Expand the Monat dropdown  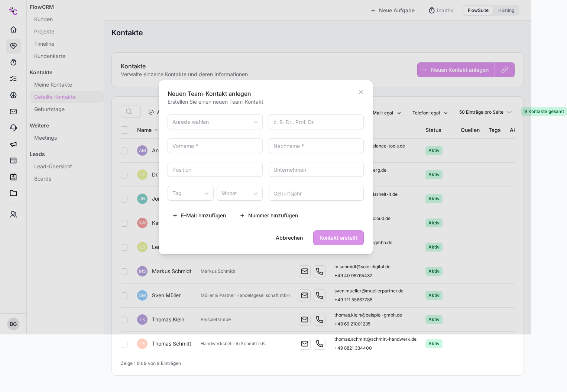(x=240, y=193)
